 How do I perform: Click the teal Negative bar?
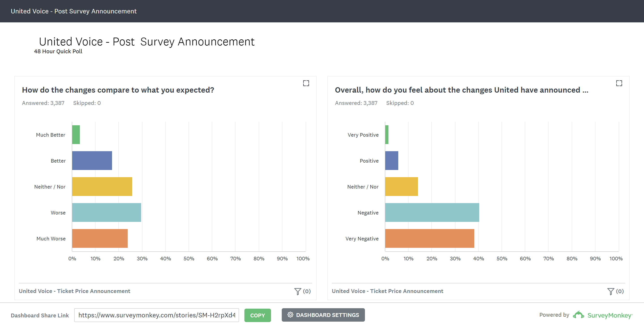(432, 212)
